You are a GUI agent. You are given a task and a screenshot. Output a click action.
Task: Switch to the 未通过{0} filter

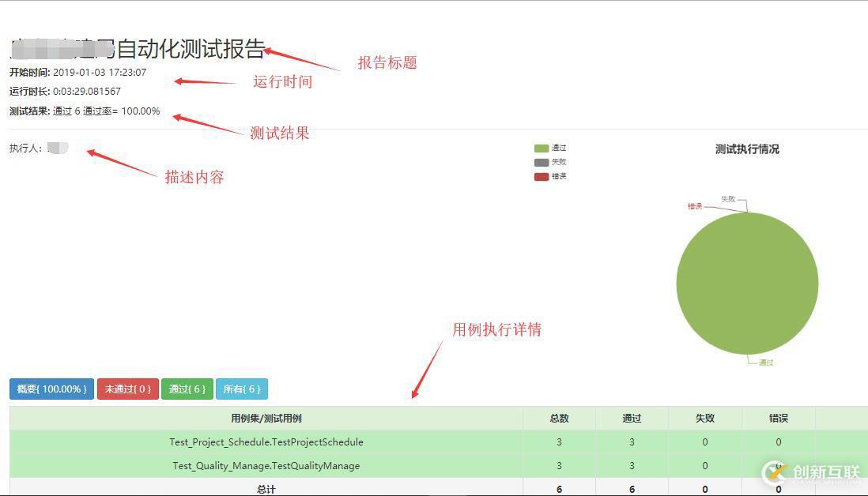pos(127,389)
